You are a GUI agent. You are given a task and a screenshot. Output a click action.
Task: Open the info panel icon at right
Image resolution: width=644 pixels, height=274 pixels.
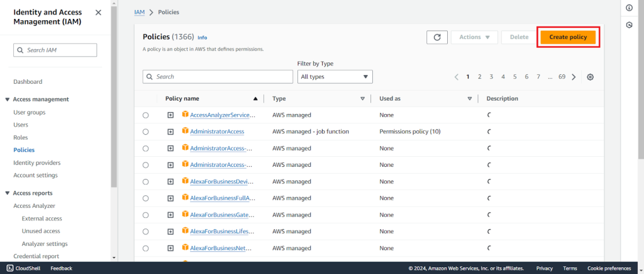[x=629, y=8]
